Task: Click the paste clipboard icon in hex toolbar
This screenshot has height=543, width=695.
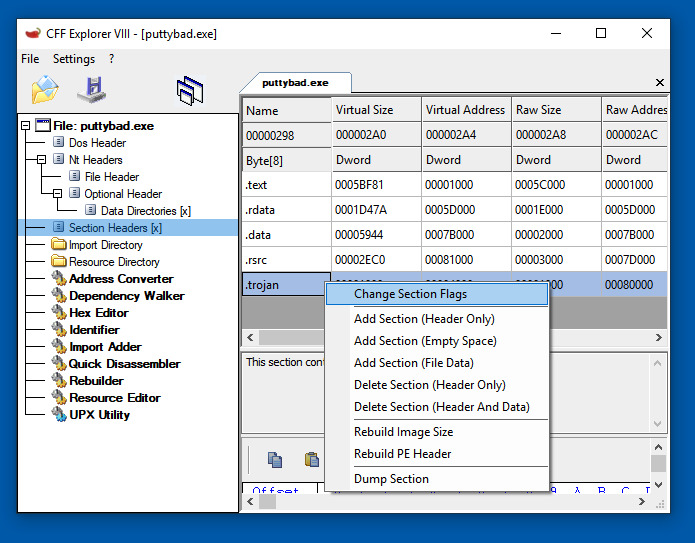Action: (x=312, y=460)
